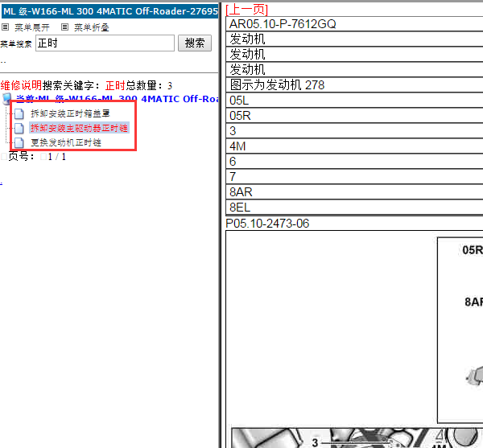Click table row 8EL

coord(354,208)
